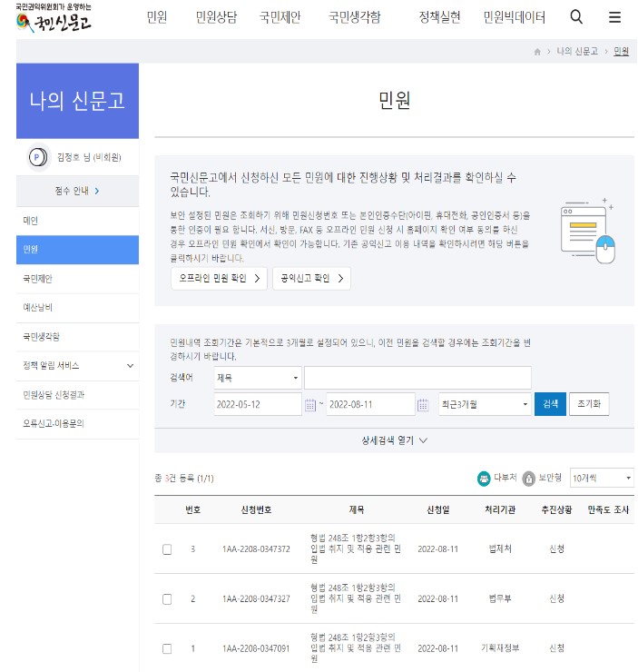Select 예산낭비 in the sidebar
Screen dimensions: 638x672
pos(77,308)
